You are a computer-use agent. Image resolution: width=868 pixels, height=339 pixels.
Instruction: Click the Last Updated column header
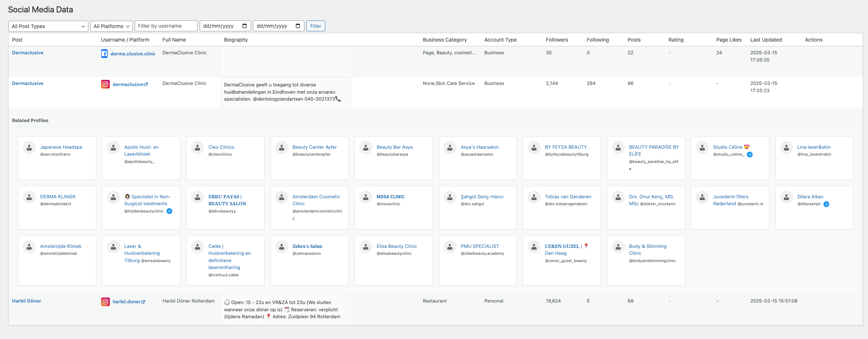pyautogui.click(x=766, y=40)
